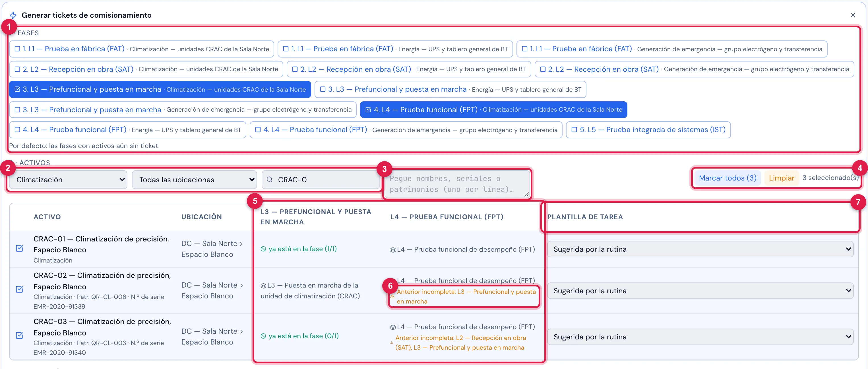Image resolution: width=868 pixels, height=369 pixels.
Task: Click 'ya está en la fase (1/1)' text
Action: [x=303, y=249]
